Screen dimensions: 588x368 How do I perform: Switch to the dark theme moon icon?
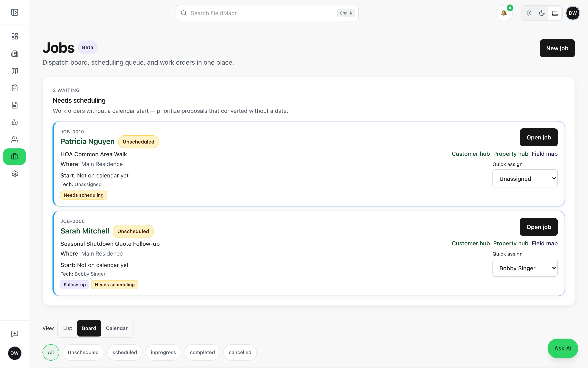pos(542,13)
